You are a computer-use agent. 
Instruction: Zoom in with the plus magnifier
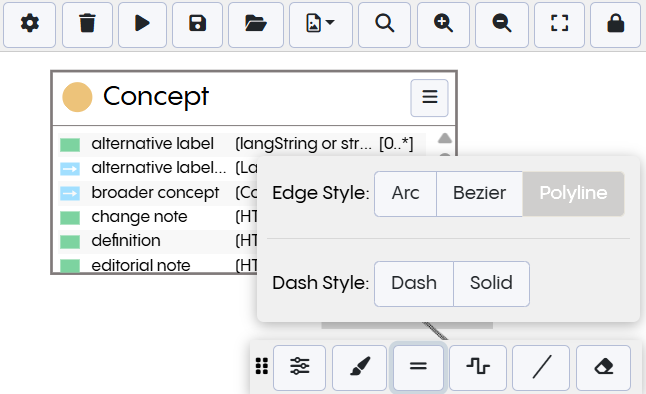point(443,25)
